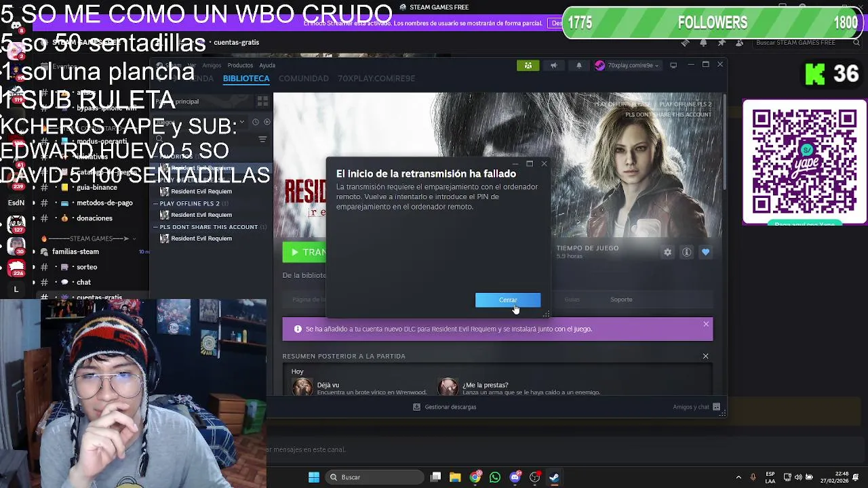The width and height of the screenshot is (868, 488).
Task: Open the familias-steam forum channel in Discord
Action: pyautogui.click(x=87, y=251)
